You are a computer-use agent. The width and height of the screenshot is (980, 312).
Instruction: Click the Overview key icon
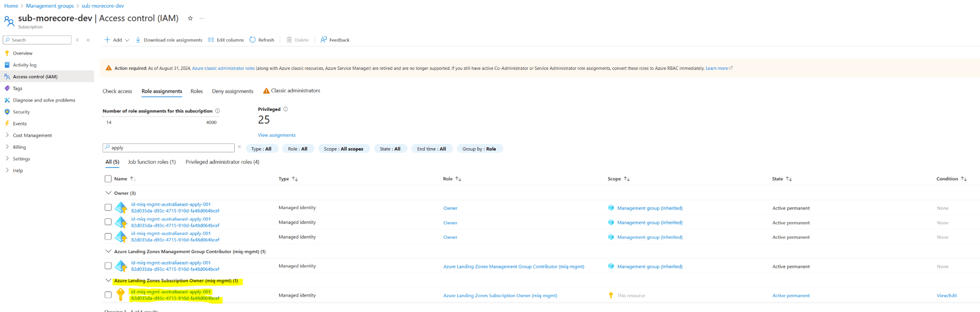coord(7,53)
